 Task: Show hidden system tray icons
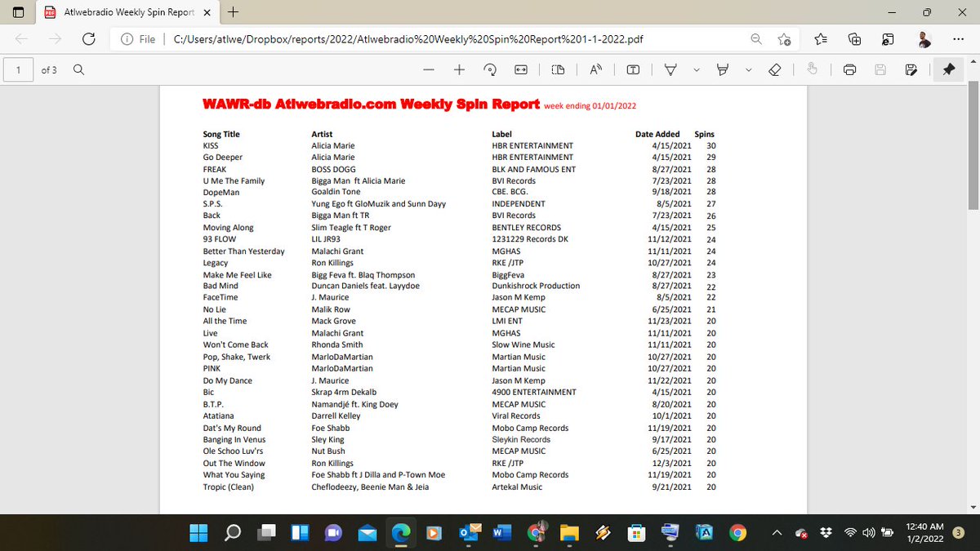click(x=777, y=533)
